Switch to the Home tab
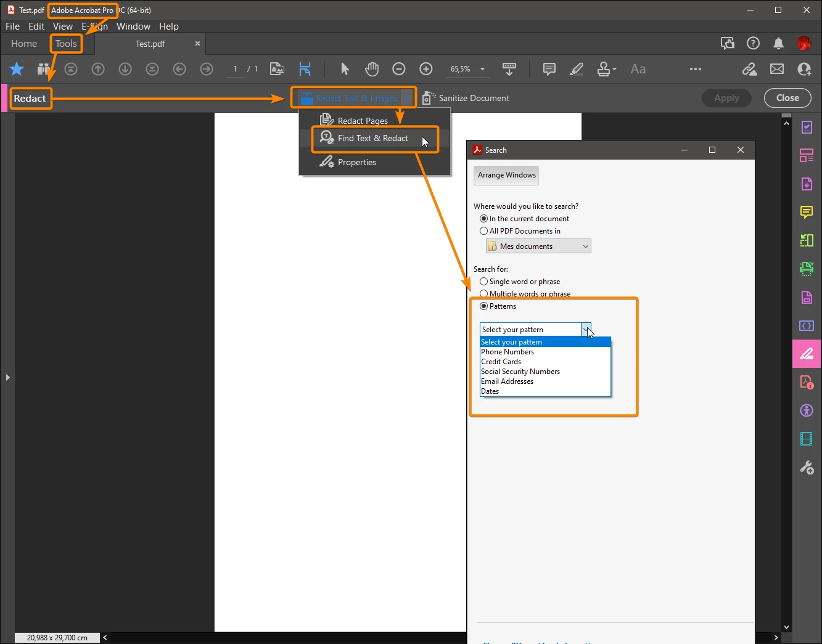This screenshot has height=644, width=822. point(24,44)
